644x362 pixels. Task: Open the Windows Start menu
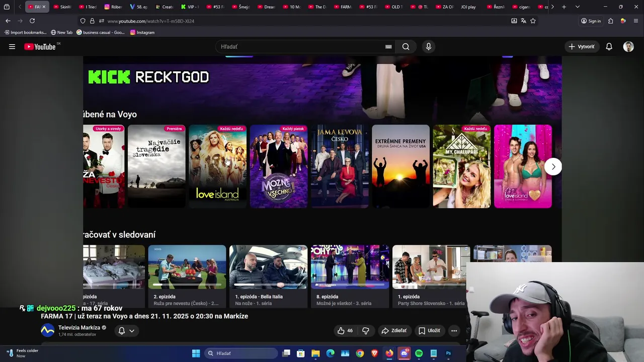[x=196, y=353]
